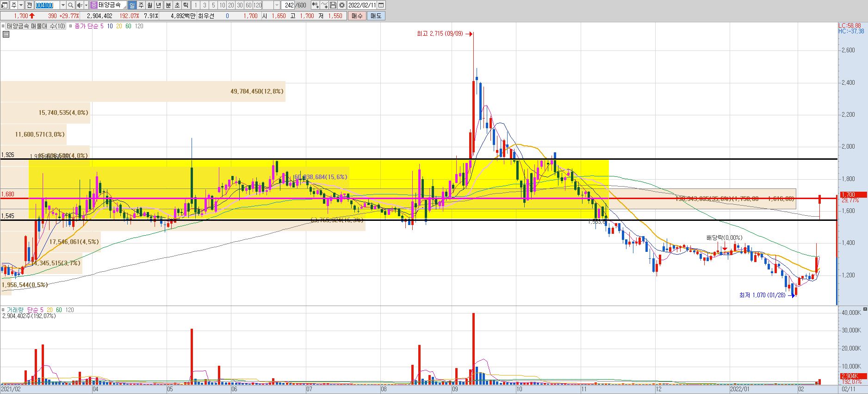Choose interval 60 button

pos(248,5)
